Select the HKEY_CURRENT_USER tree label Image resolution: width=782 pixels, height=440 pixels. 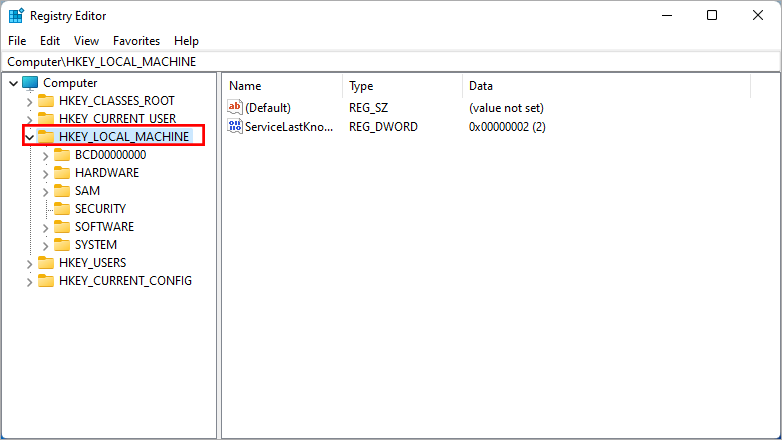click(x=117, y=119)
